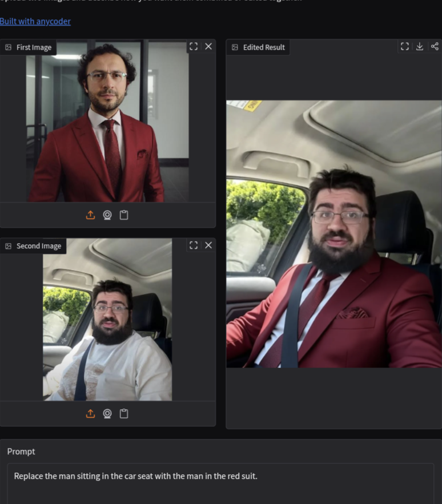The width and height of the screenshot is (442, 504).
Task: Remove the First Image with X
Action: (x=208, y=47)
